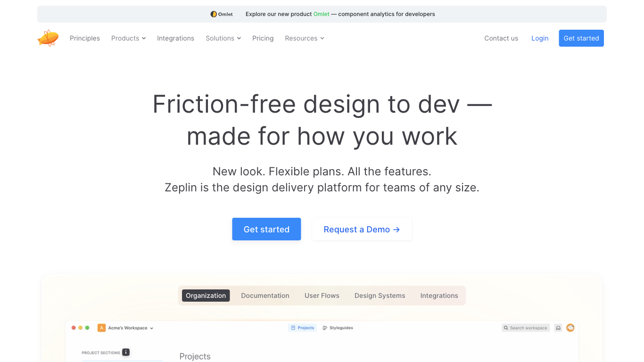
Task: Click the Login link
Action: tap(540, 38)
